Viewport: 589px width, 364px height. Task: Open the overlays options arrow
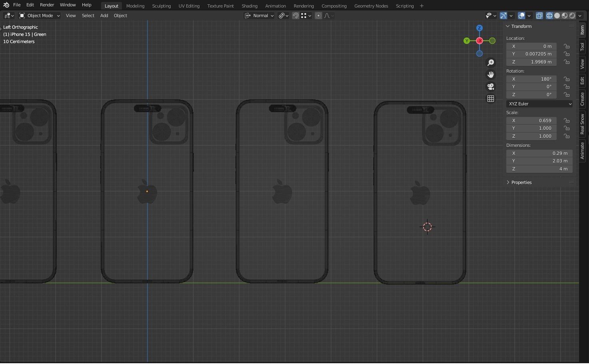(529, 16)
